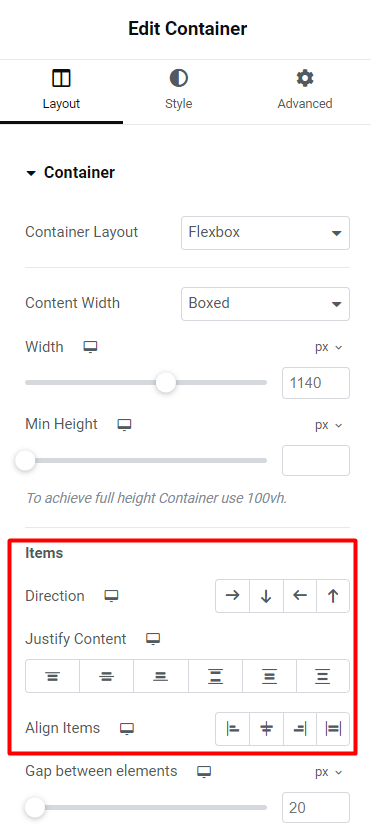Choose Justify Content end option
Screen dimensions: 371x824
161,676
